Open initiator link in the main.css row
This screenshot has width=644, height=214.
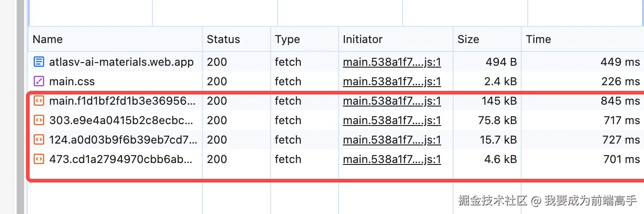(391, 82)
